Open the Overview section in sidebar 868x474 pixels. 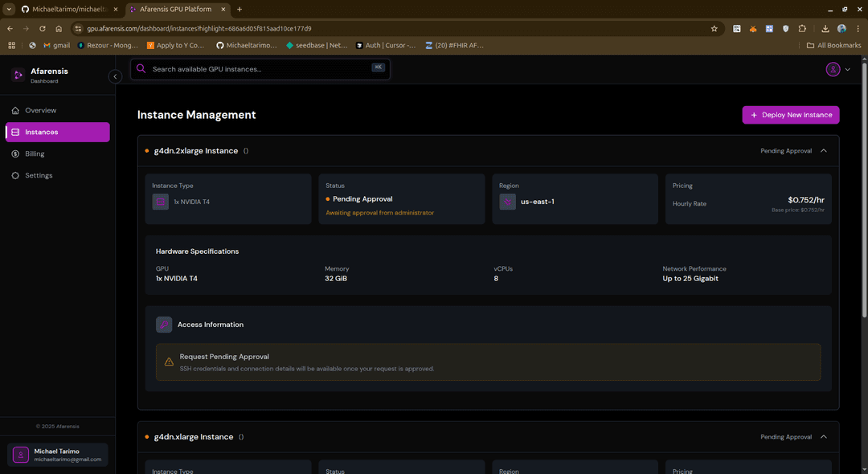(39, 110)
